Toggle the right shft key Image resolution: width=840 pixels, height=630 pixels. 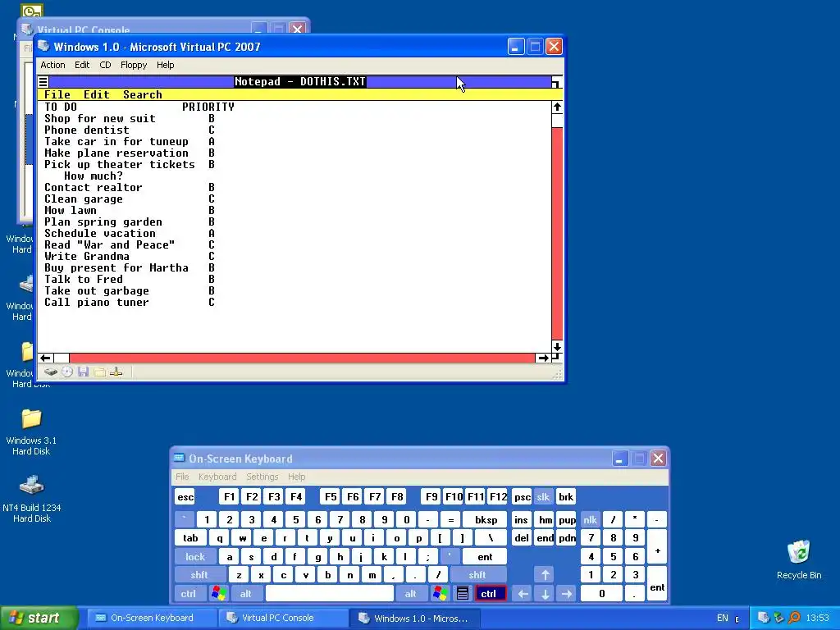(477, 575)
